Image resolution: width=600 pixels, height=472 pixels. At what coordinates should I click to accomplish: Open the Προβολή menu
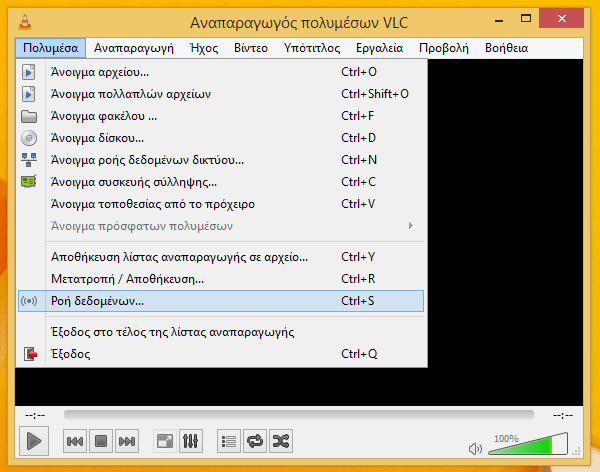point(444,48)
